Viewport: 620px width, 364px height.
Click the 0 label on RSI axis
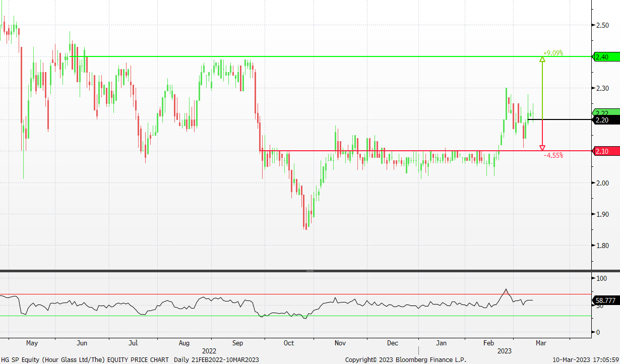tap(598, 332)
